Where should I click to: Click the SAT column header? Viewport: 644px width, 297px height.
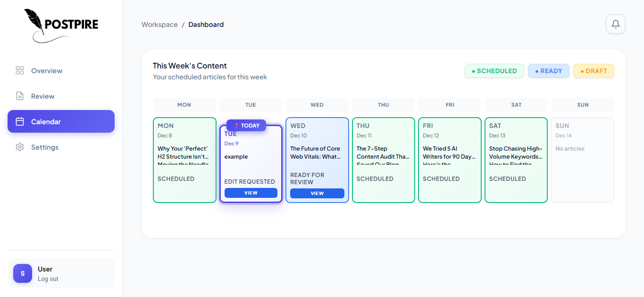pos(516,105)
